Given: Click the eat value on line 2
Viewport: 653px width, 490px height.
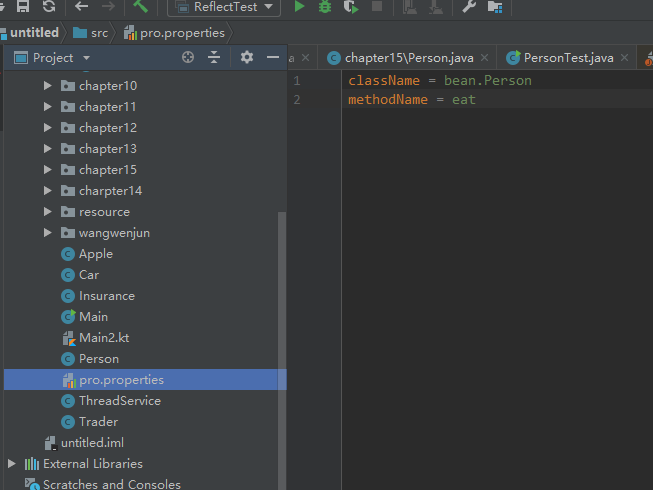Looking at the screenshot, I should click(464, 99).
